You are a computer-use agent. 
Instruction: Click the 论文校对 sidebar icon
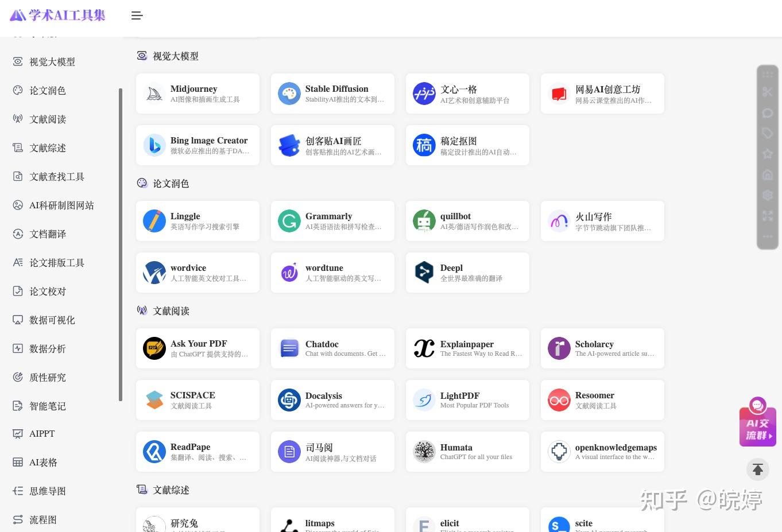(18, 291)
